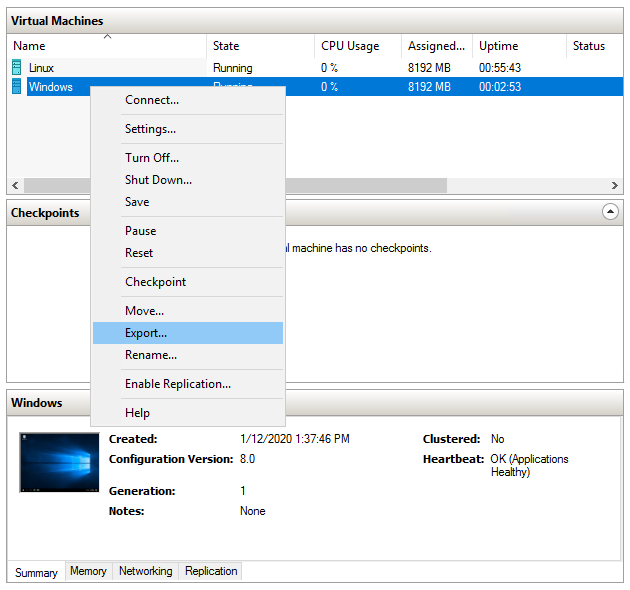Create a Checkpoint via context menu

point(188,282)
